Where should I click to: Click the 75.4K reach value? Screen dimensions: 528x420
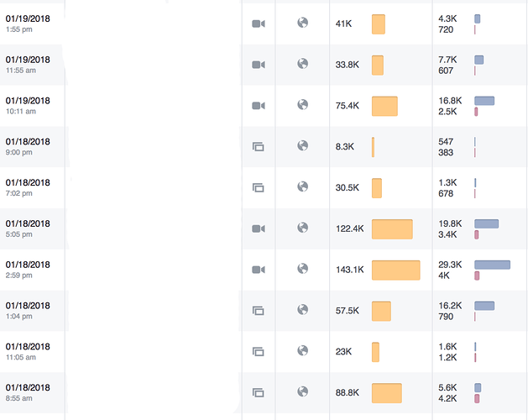(348, 106)
